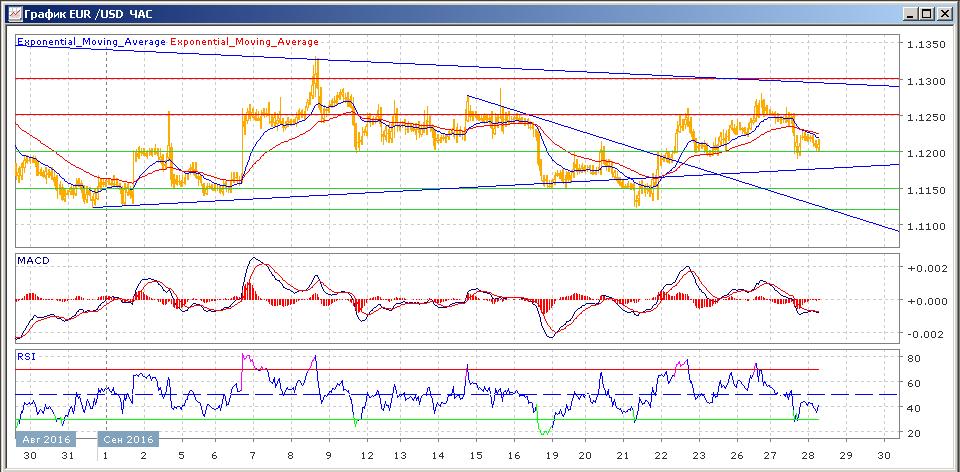Click the +0.002 MACD scale value
960x472 pixels.
point(928,268)
